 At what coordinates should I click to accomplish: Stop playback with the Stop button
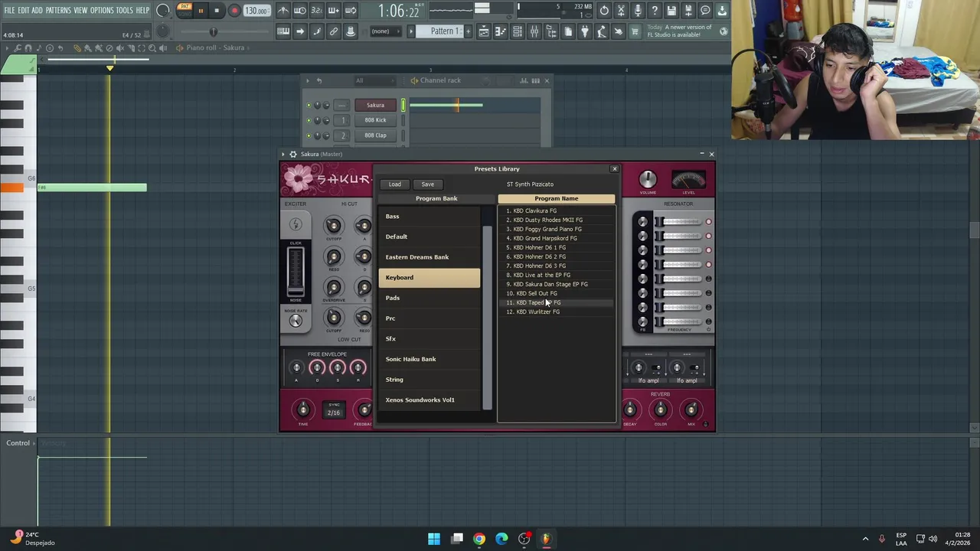pyautogui.click(x=217, y=11)
